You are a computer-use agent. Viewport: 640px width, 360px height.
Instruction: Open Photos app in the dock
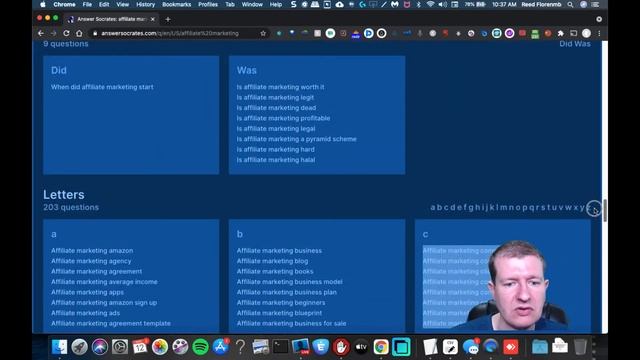(160, 347)
